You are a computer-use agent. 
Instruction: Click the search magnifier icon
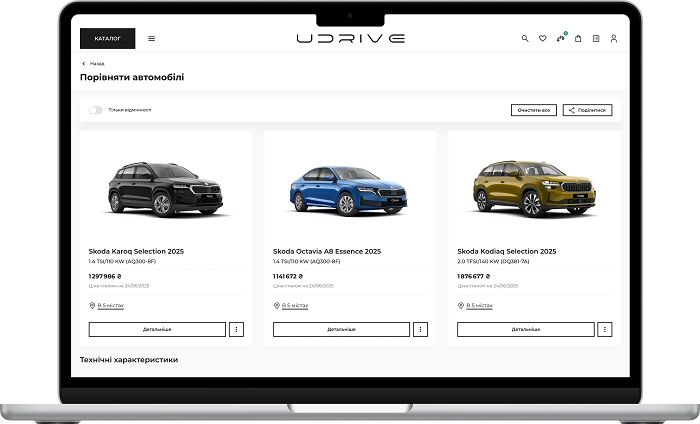pyautogui.click(x=525, y=39)
